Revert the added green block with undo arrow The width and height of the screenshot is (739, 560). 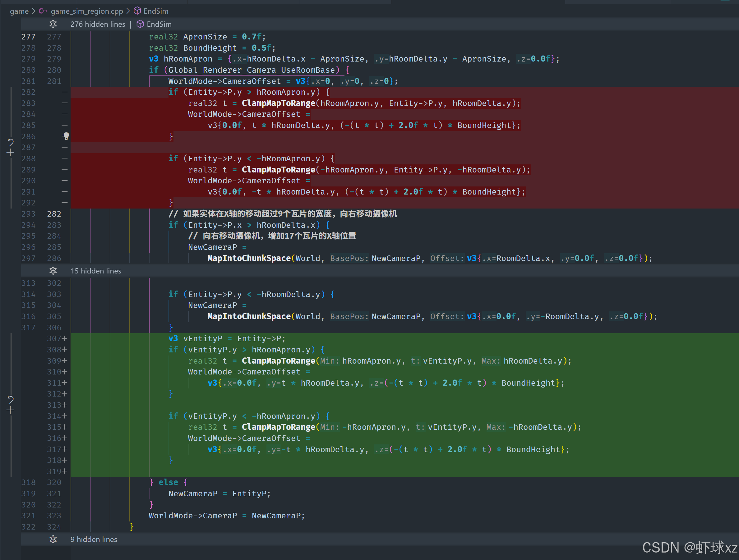pyautogui.click(x=11, y=400)
